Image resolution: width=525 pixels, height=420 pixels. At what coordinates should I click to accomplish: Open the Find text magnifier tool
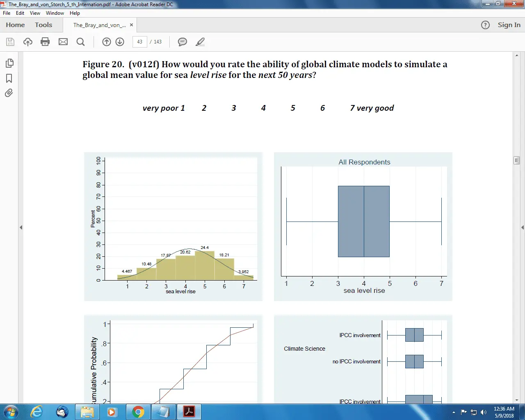(81, 42)
